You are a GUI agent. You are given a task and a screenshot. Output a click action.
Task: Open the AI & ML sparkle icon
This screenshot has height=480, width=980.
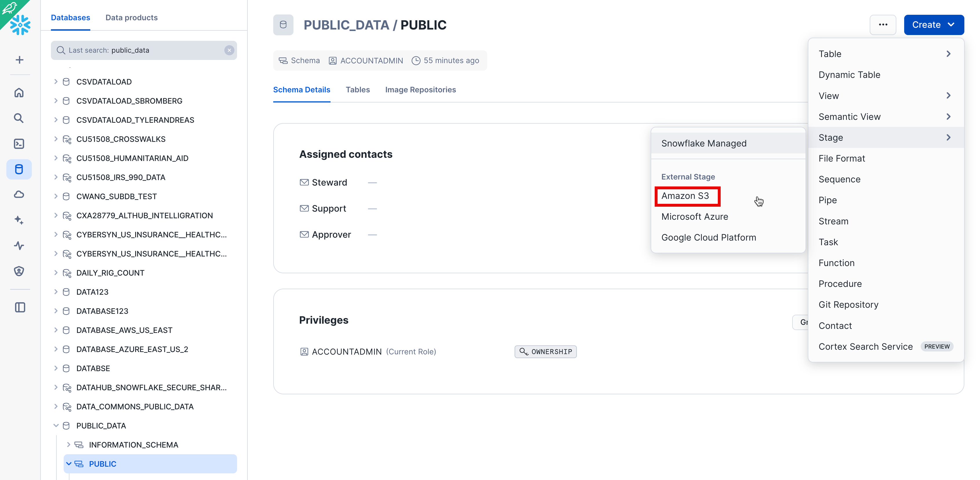[x=19, y=220]
